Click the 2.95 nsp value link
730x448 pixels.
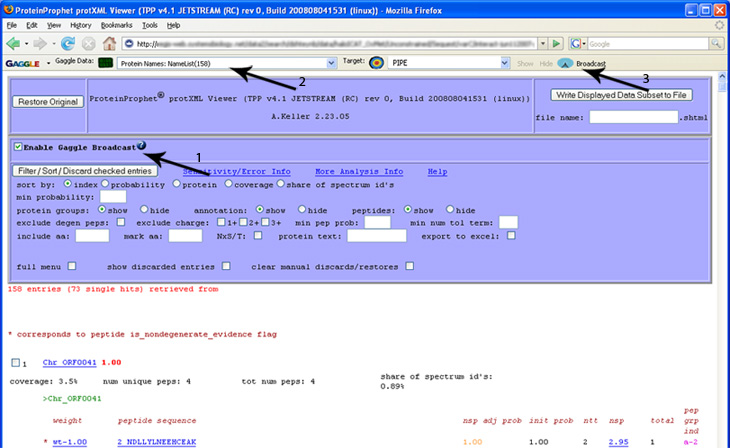tap(618, 441)
